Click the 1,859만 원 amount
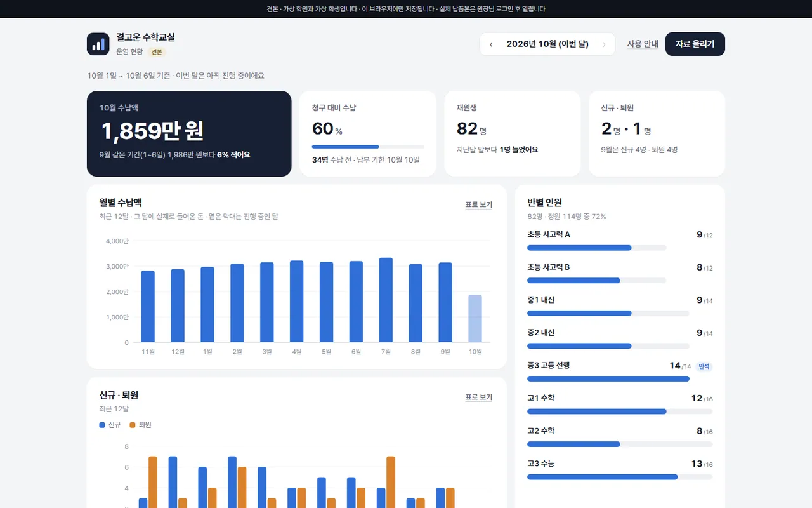Viewport: 812px width, 508px height. click(152, 131)
